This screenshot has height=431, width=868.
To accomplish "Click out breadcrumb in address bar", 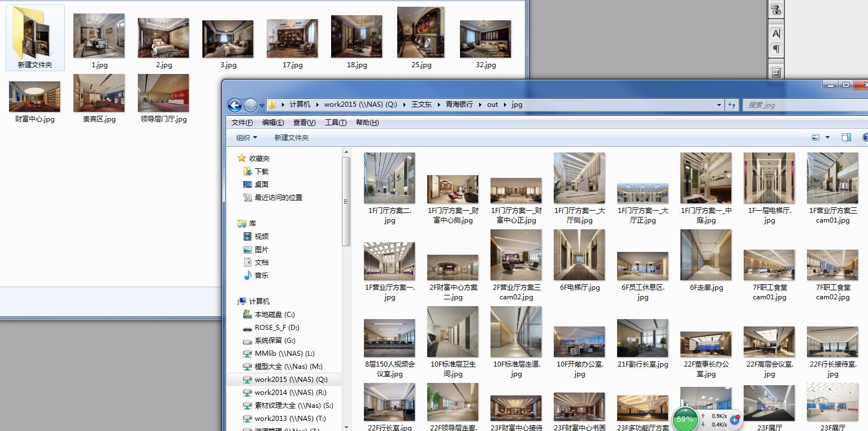I will [493, 105].
